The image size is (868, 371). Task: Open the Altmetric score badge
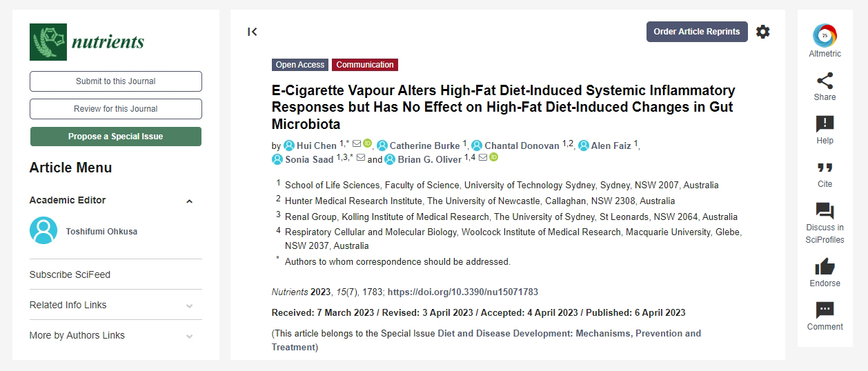click(825, 35)
